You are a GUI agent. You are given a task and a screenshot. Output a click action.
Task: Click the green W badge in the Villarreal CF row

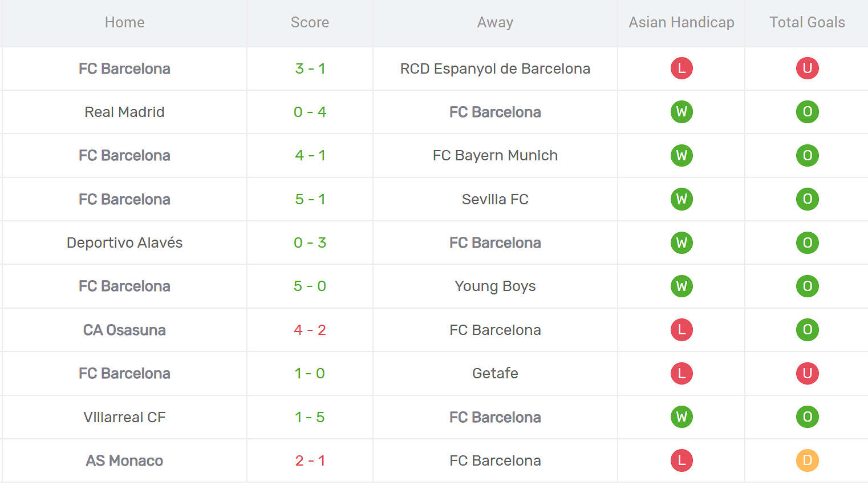point(682,417)
